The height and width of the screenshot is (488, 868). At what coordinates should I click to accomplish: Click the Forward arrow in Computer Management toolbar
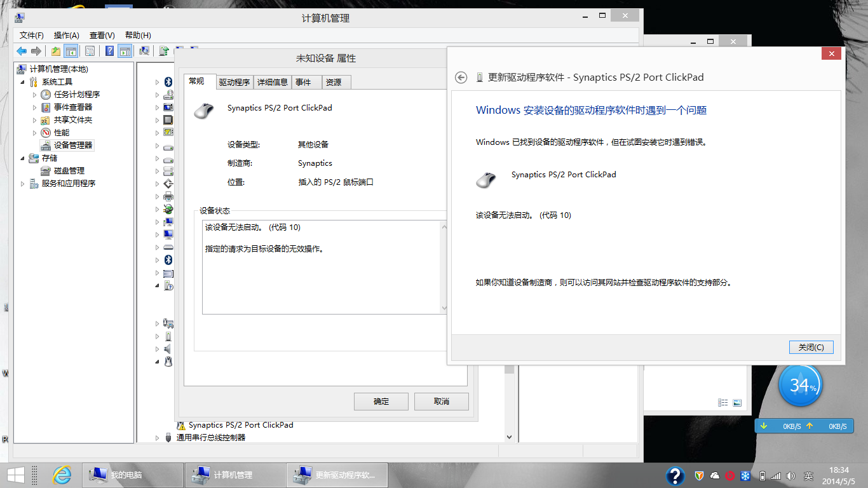pos(36,51)
